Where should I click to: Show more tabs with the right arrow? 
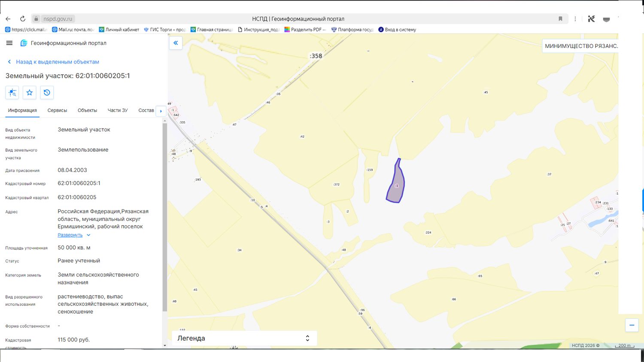coord(161,111)
